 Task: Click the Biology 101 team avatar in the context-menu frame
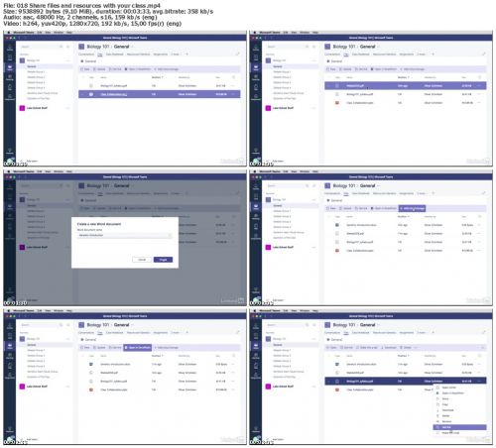[x=268, y=339]
